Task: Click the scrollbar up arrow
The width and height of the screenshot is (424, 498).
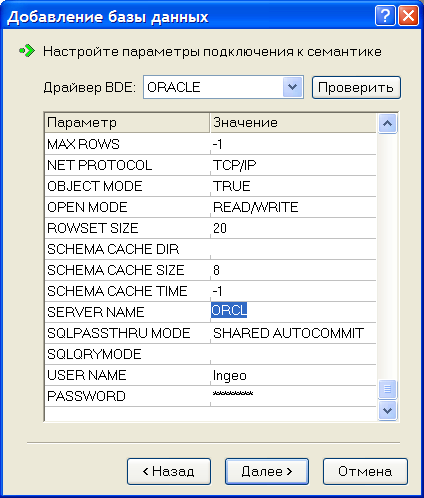Action: (387, 124)
